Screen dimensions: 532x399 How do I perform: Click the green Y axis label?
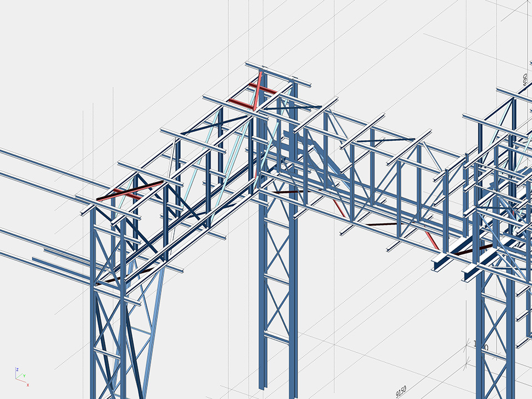tap(24, 375)
